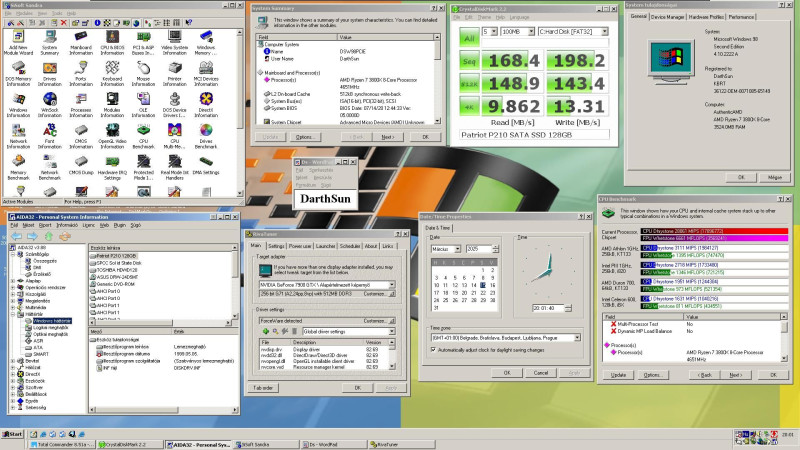Open Riport menu in AIDA32

click(45, 225)
